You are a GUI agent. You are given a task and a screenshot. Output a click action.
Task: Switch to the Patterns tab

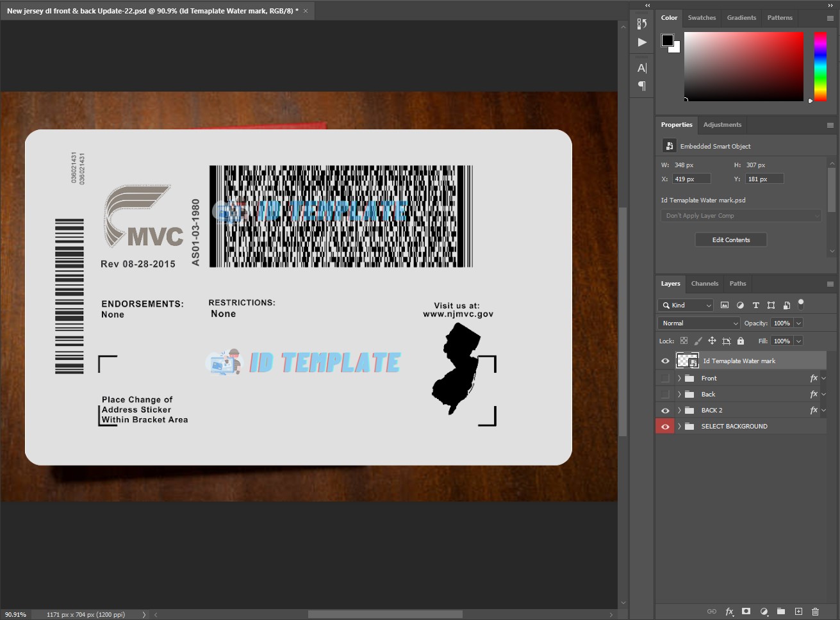780,18
